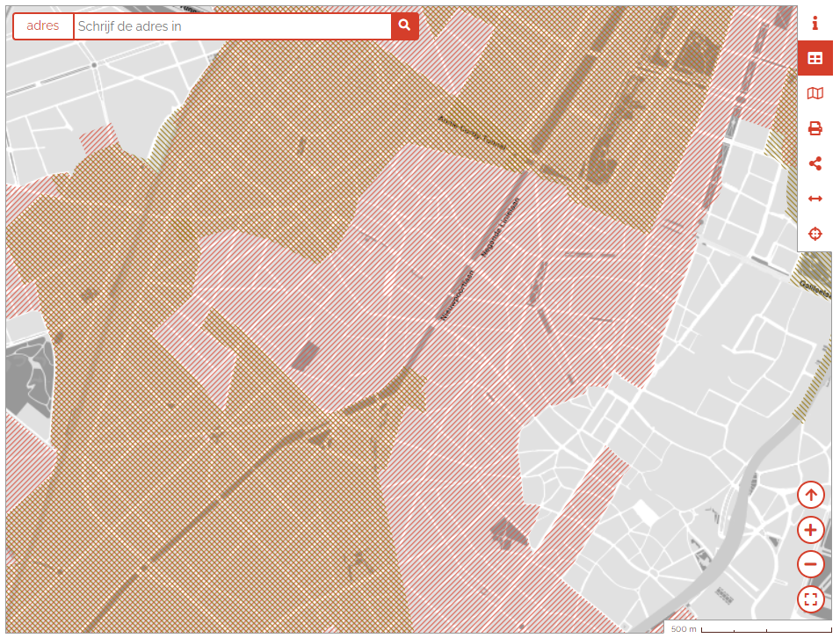Toggle the highlighted table panel icon
The height and width of the screenshot is (638, 840).
(x=815, y=59)
